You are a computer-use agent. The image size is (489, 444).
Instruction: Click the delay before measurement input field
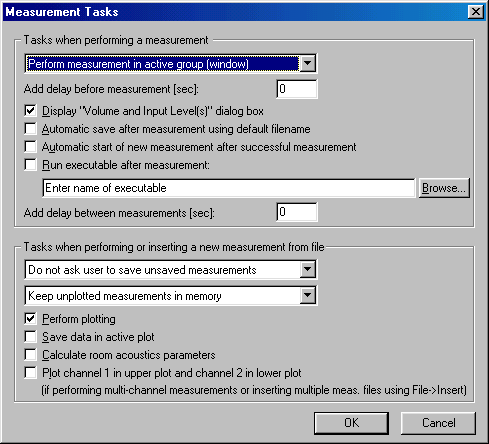297,89
